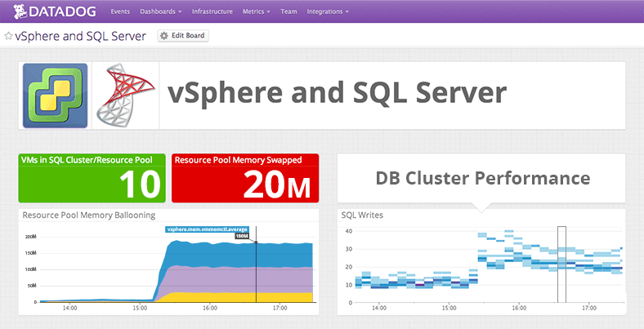Image resolution: width=644 pixels, height=329 pixels.
Task: Open the Events page
Action: point(120,11)
